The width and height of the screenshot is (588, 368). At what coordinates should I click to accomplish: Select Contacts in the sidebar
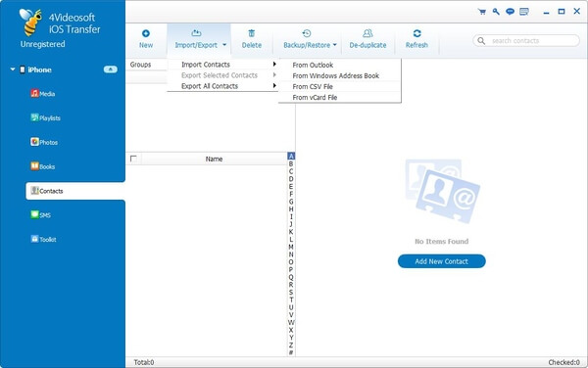[75, 191]
